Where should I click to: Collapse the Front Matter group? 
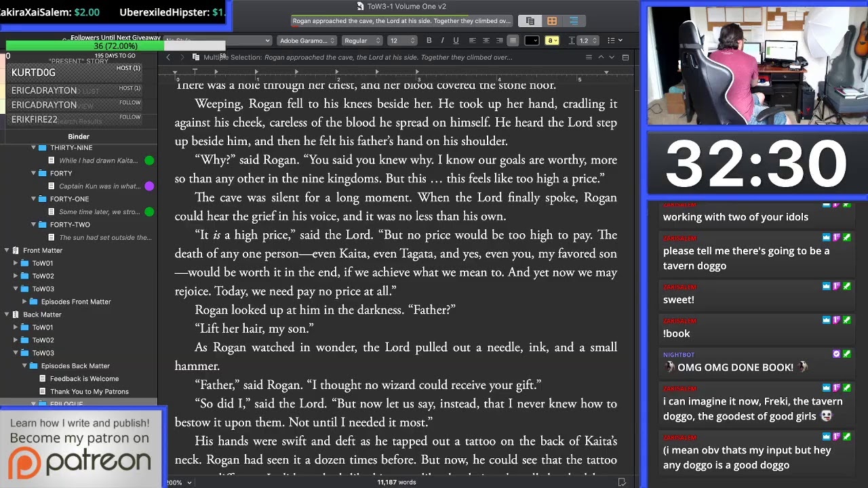7,251
